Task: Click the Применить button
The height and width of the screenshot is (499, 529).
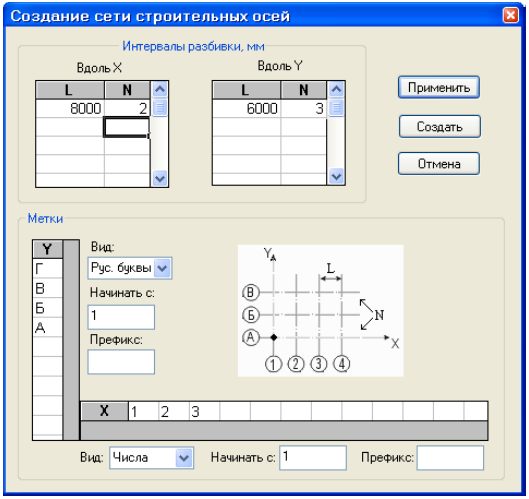Action: click(439, 87)
